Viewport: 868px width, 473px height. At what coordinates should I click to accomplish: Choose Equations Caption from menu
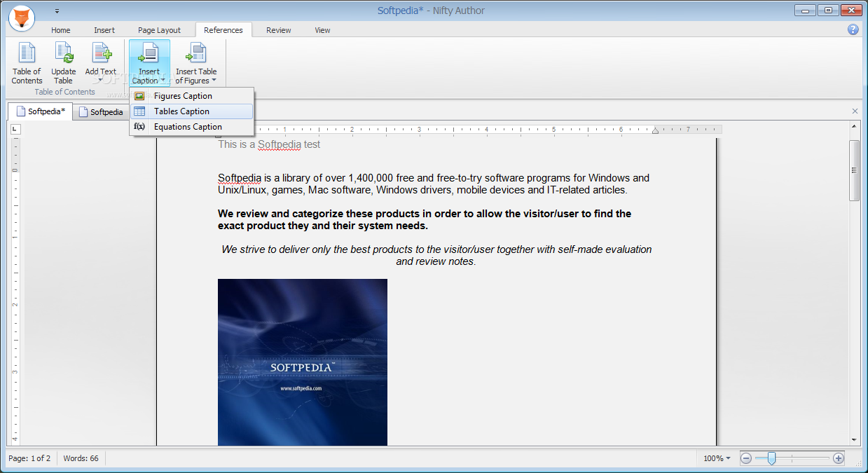point(191,127)
